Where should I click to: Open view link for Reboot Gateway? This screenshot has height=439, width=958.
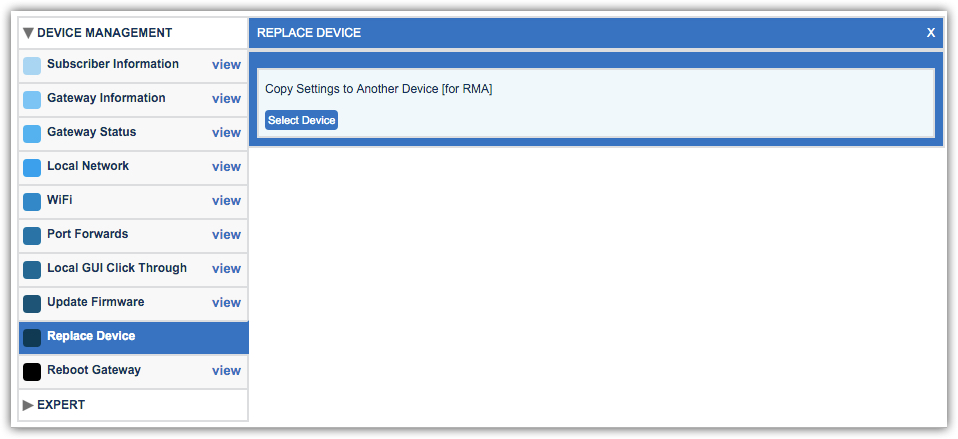tap(226, 371)
